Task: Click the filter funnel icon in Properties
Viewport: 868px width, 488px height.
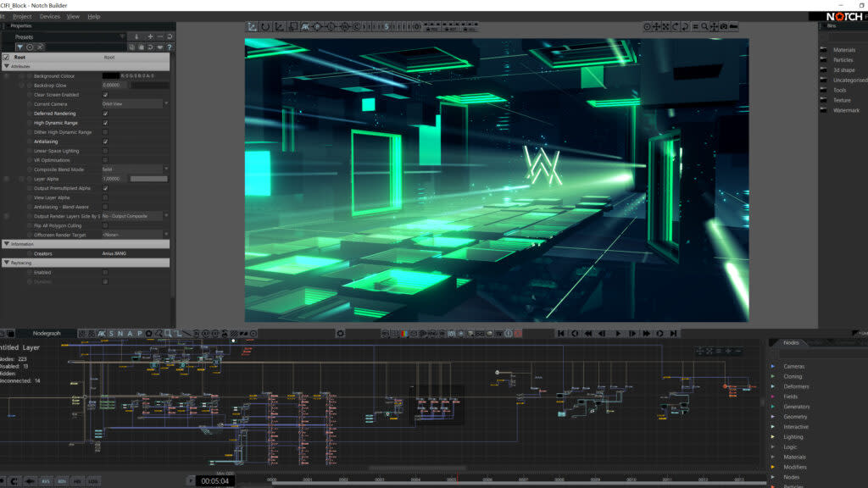Action: coord(19,47)
